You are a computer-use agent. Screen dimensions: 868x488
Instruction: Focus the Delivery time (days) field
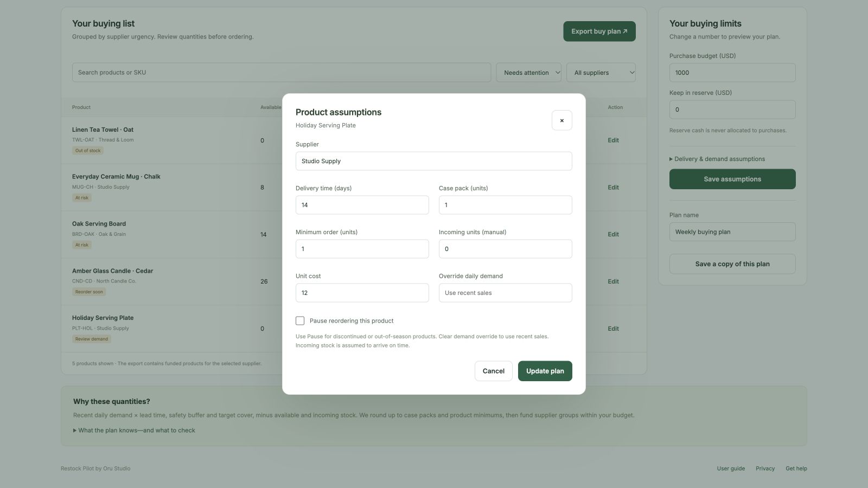[x=362, y=205]
